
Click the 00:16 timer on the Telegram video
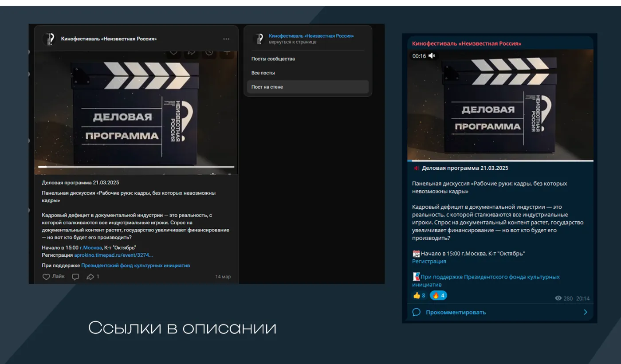(419, 56)
